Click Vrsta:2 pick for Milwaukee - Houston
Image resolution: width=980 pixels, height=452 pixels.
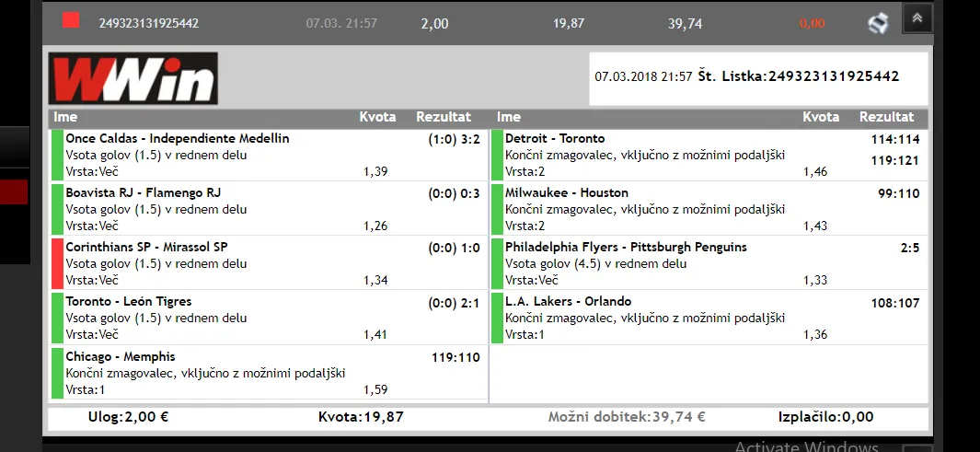pos(525,226)
